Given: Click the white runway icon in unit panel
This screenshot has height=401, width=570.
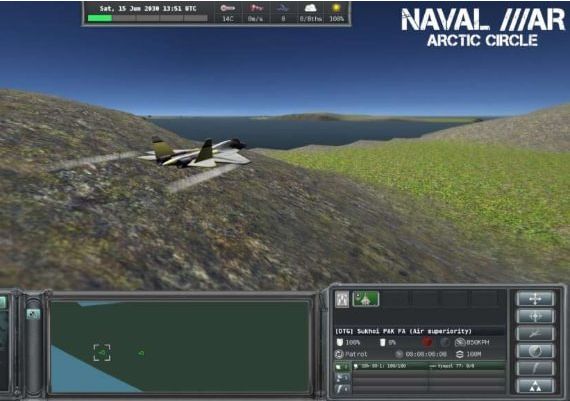Looking at the screenshot, I should click(342, 299).
